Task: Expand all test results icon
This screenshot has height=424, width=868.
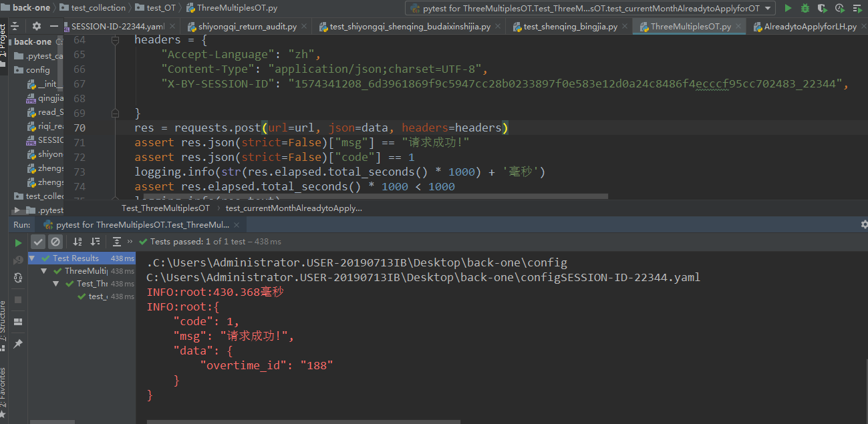Action: coord(117,242)
